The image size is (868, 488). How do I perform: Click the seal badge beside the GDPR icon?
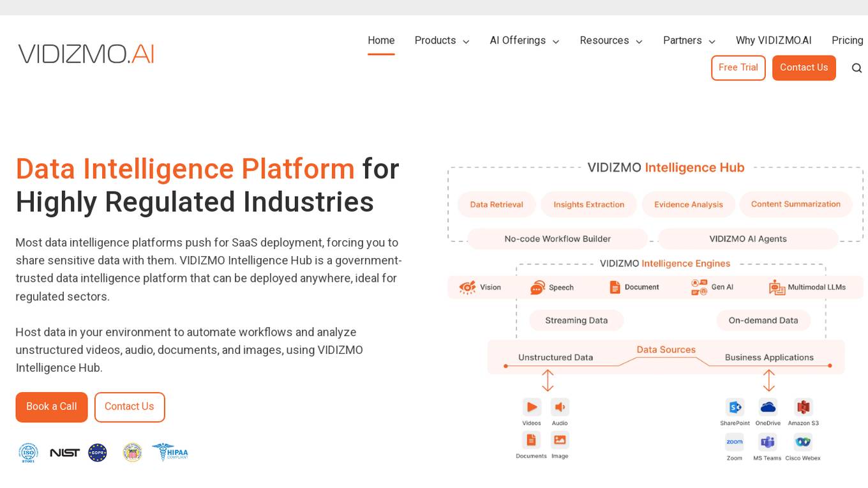click(x=132, y=452)
